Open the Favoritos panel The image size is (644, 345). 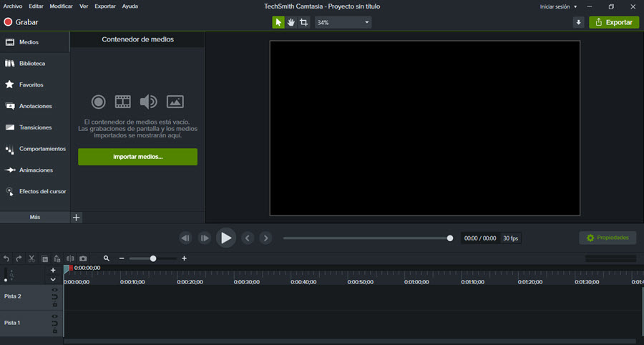(x=35, y=85)
